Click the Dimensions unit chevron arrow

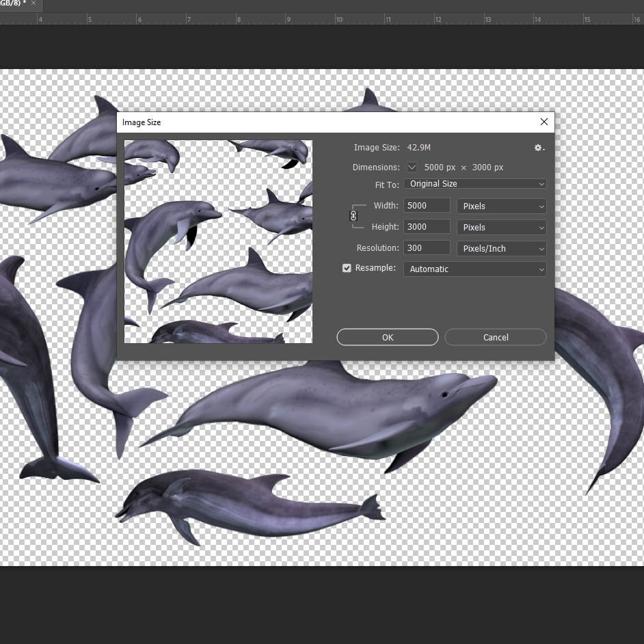click(412, 167)
